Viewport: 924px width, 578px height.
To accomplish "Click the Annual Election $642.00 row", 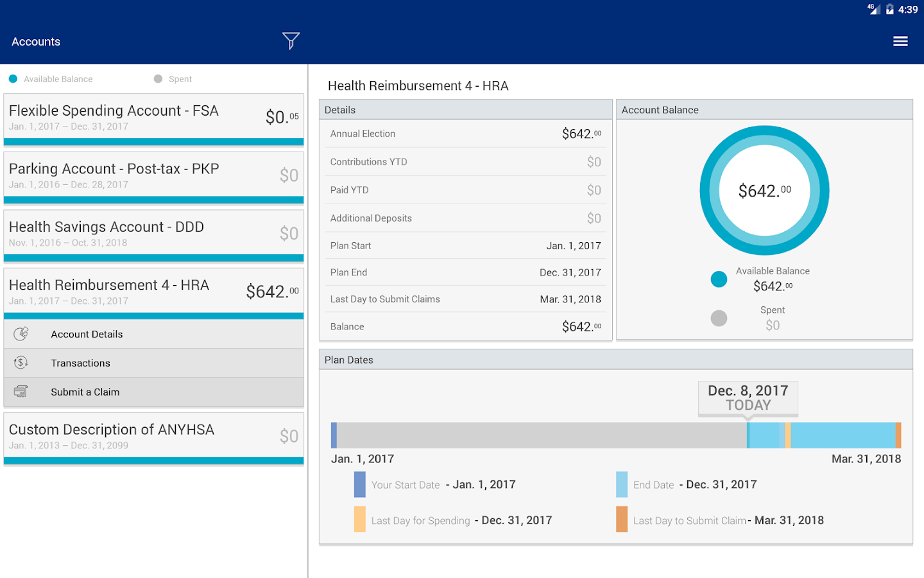I will pos(466,134).
